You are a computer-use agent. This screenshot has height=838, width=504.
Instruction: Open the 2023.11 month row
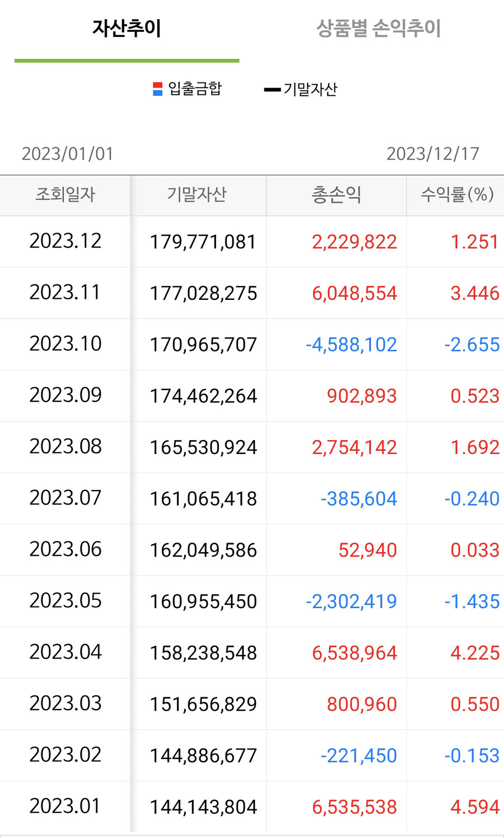pos(66,293)
